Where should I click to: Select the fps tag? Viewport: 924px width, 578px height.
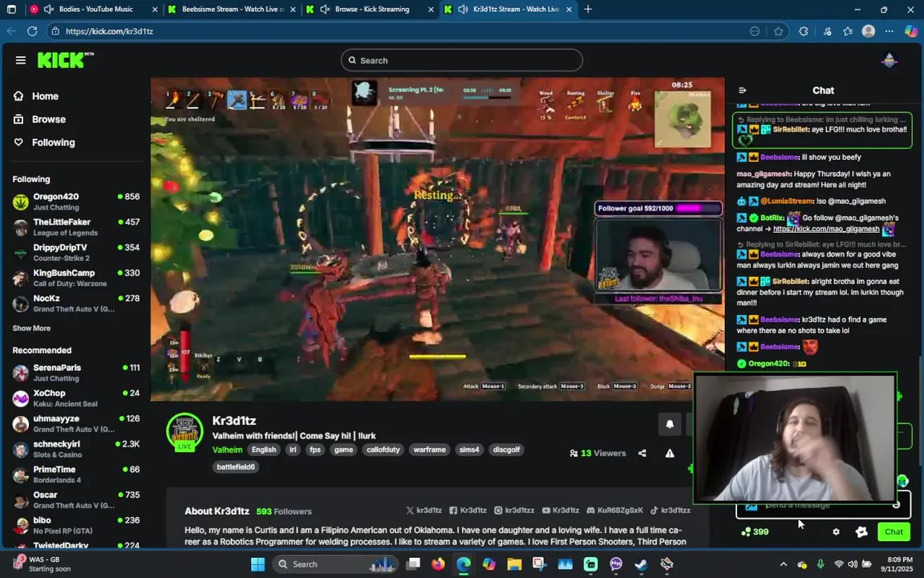315,450
